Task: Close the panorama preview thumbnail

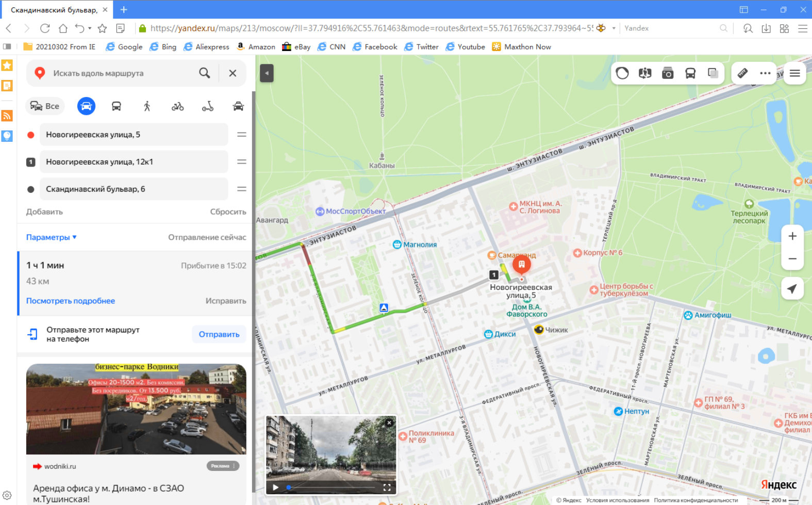Action: (389, 422)
